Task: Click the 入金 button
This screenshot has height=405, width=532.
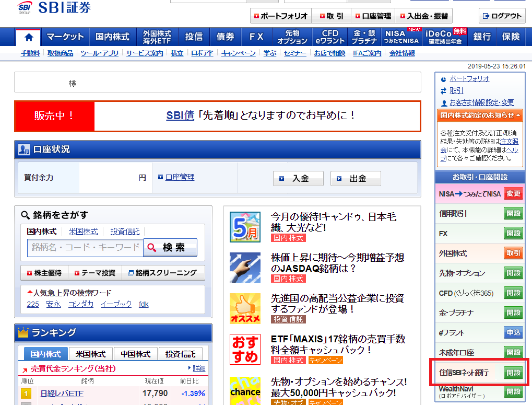Action: point(298,179)
